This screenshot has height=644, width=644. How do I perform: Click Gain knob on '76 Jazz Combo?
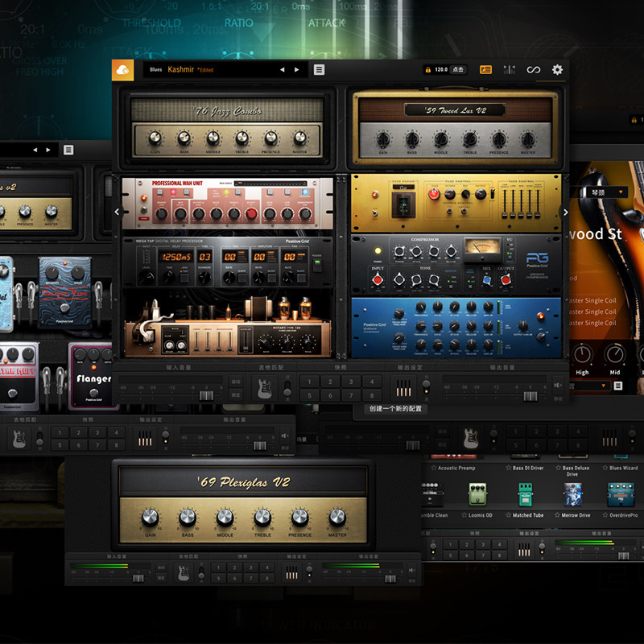155,138
